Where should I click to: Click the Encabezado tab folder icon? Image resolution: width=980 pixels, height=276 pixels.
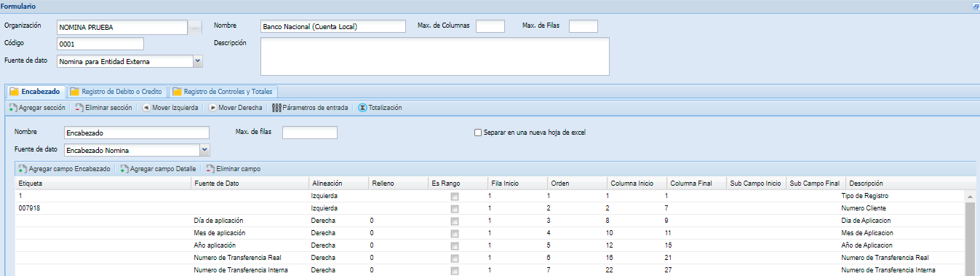(x=14, y=92)
